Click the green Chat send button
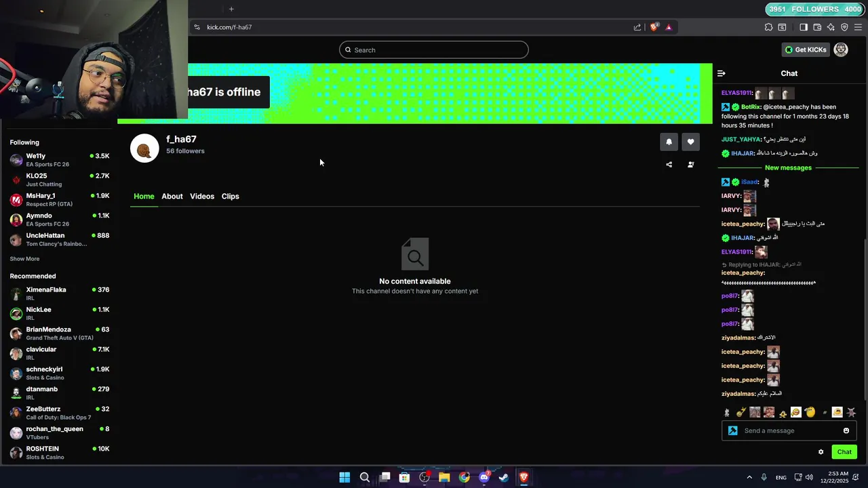This screenshot has width=868, height=488. click(844, 452)
